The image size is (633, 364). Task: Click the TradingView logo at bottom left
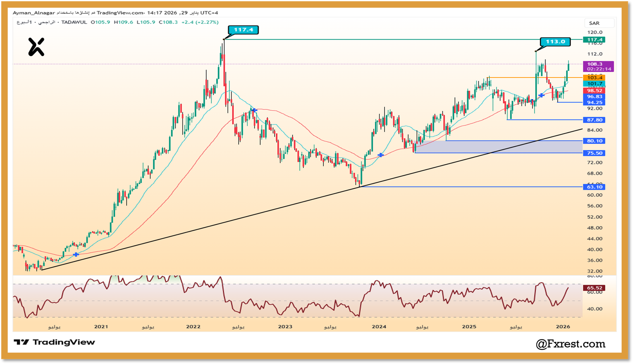click(x=54, y=342)
